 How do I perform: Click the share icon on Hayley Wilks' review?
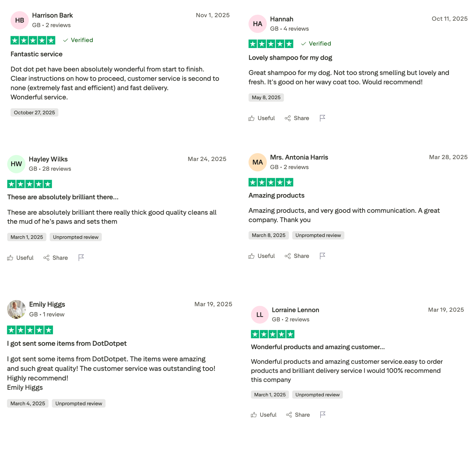pos(47,258)
